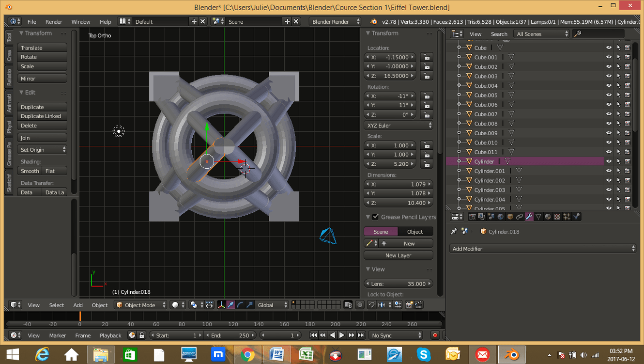The width and height of the screenshot is (644, 364).
Task: Enable snapping with the magnet icon
Action: 372,305
